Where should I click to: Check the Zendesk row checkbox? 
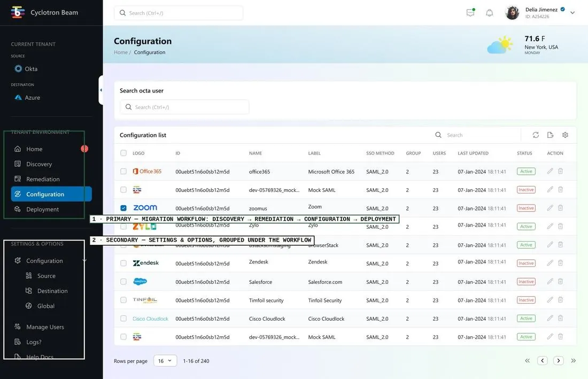click(x=123, y=263)
